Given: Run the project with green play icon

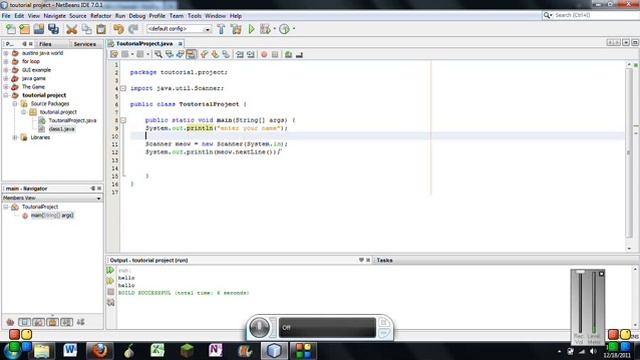Looking at the screenshot, I should [x=251, y=29].
